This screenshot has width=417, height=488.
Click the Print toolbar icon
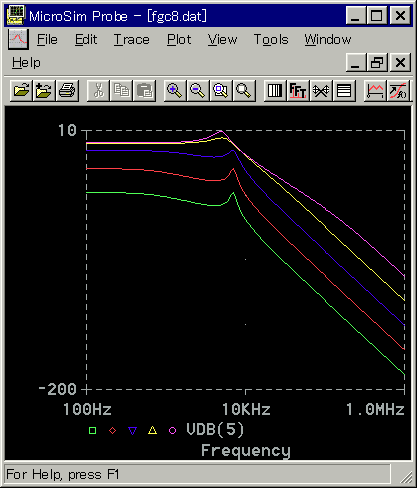click(67, 90)
